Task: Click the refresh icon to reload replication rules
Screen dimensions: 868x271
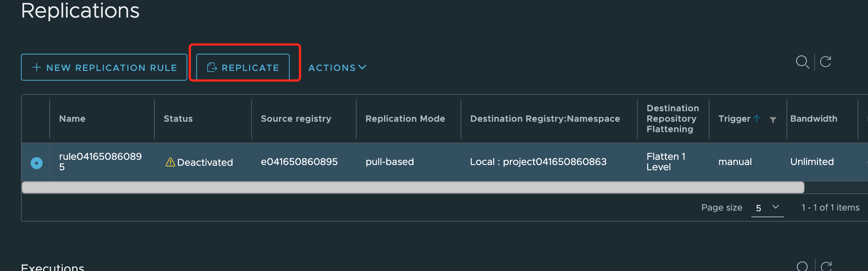Action: point(825,62)
